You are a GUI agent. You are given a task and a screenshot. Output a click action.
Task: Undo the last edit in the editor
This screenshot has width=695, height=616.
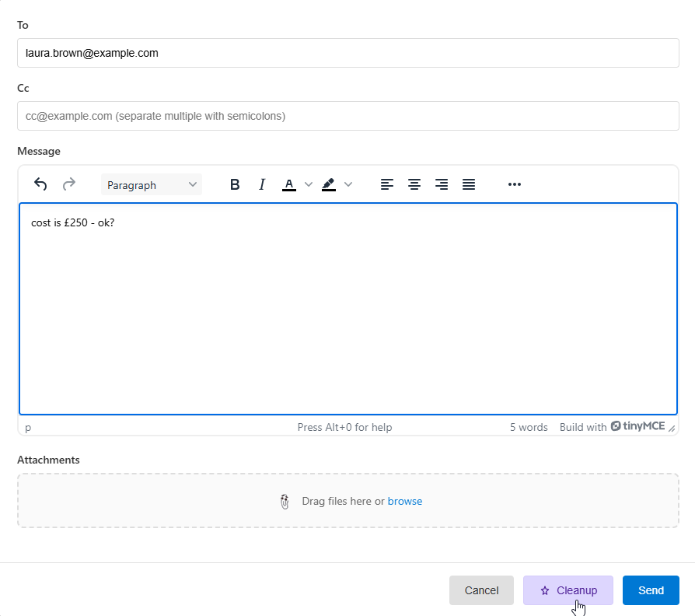click(40, 184)
